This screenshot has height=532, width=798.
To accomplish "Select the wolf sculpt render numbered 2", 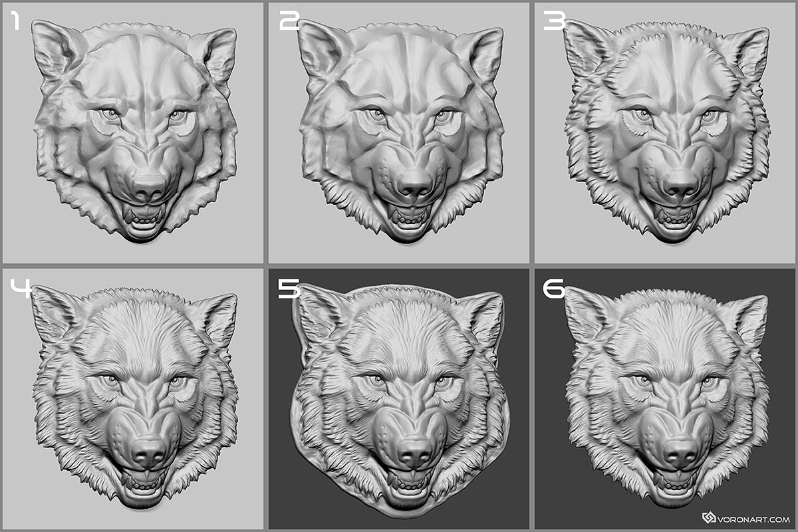I will (x=399, y=132).
